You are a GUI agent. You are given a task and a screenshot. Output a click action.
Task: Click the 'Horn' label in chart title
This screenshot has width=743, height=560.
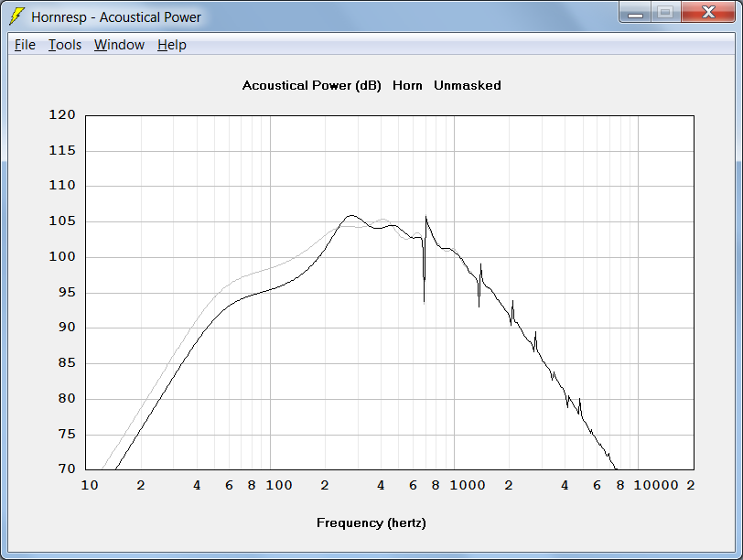(407, 86)
